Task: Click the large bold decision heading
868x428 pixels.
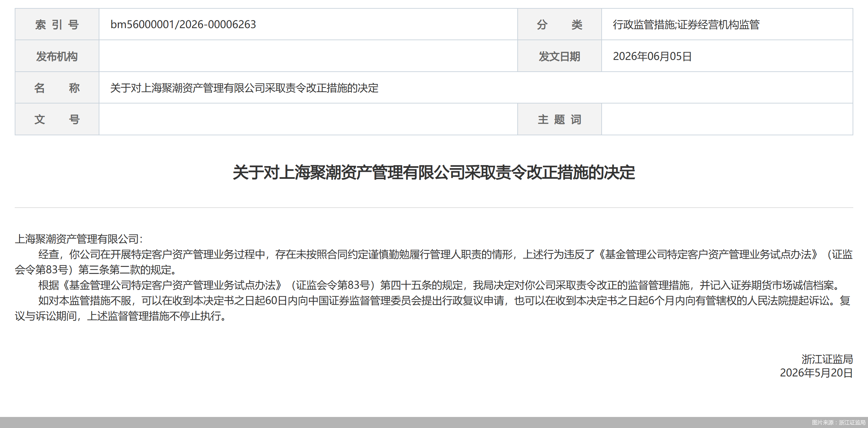Action: (434, 172)
